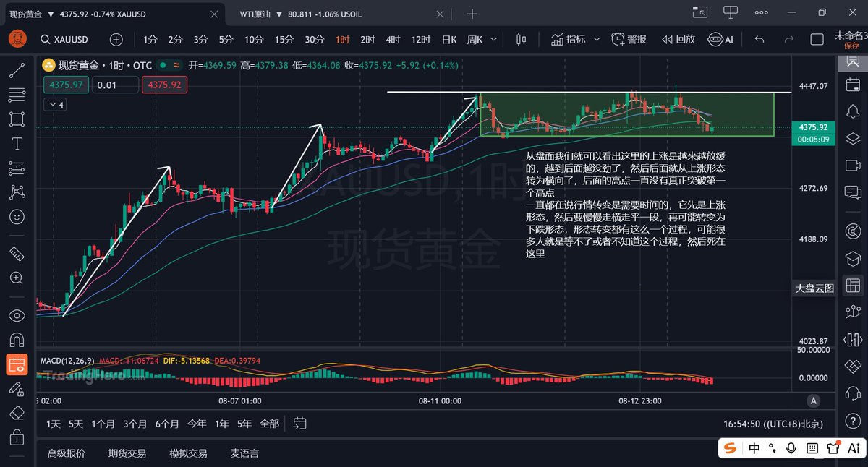Select the trend line drawing tool
The width and height of the screenshot is (868, 467).
click(x=17, y=70)
